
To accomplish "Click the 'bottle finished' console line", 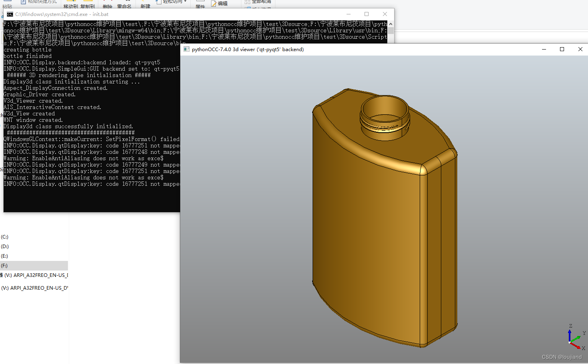I will 28,56.
